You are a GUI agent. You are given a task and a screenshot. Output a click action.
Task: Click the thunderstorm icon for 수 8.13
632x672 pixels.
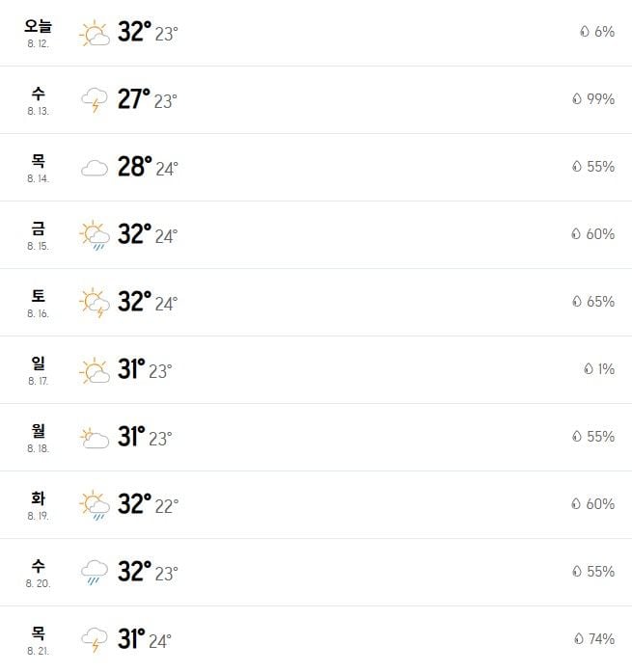(x=95, y=100)
